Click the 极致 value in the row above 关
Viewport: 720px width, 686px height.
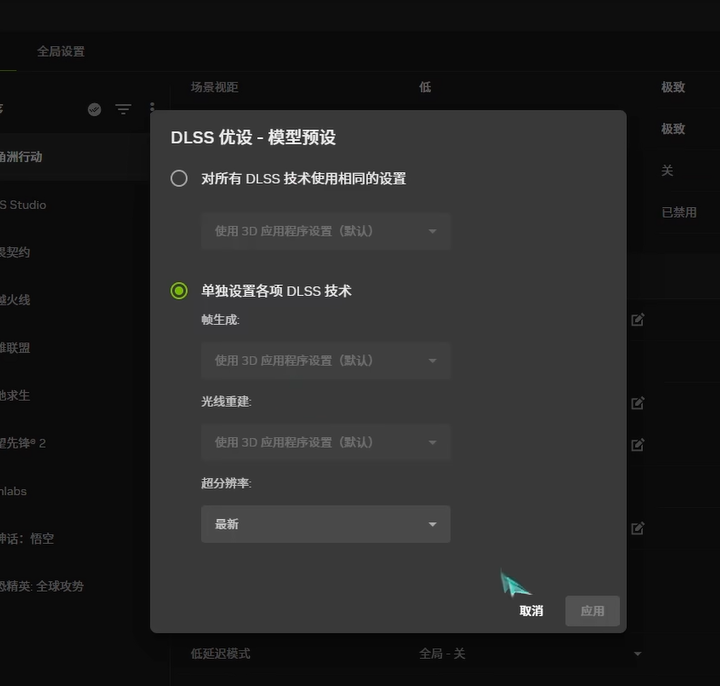pyautogui.click(x=673, y=129)
